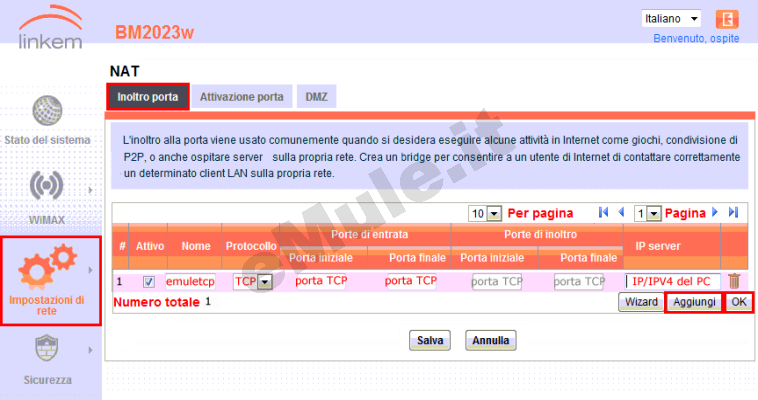
Task: Click the Numero totale label
Action: [156, 302]
